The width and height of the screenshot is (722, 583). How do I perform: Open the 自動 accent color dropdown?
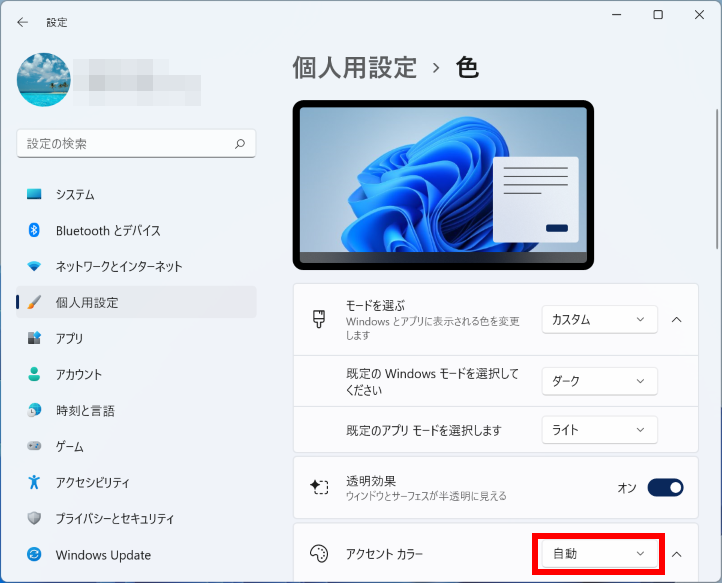[x=599, y=553]
